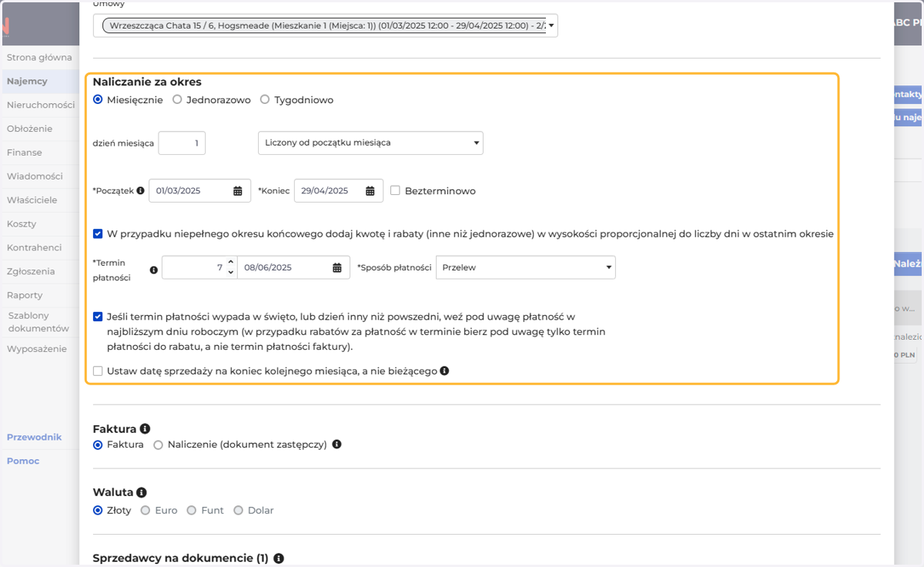
Task: Open the Umowy contract dropdown
Action: pos(326,25)
